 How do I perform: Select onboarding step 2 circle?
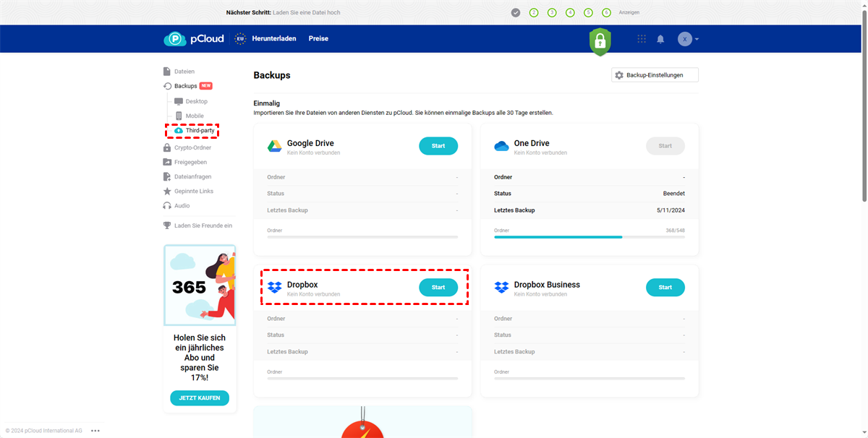point(534,12)
